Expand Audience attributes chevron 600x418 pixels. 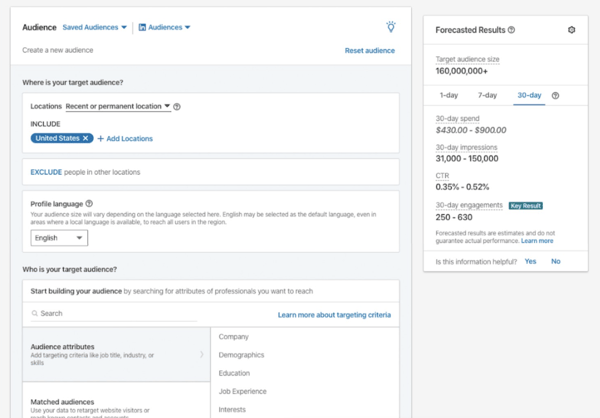(201, 354)
